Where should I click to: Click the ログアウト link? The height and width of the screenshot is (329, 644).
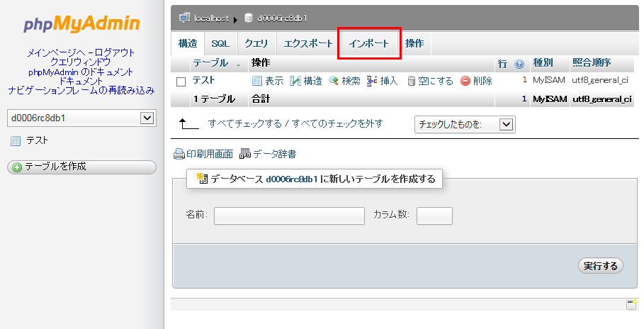point(115,52)
